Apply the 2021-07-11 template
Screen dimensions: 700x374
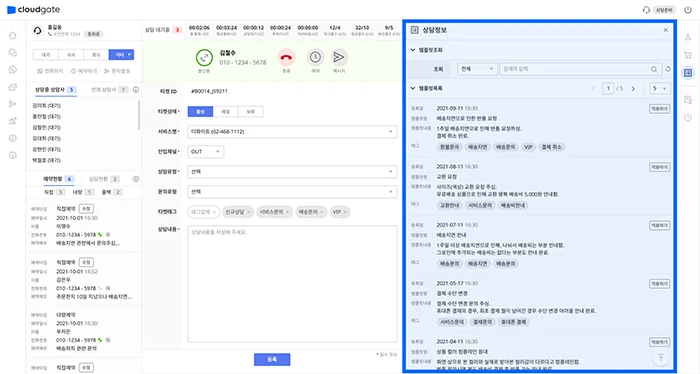click(659, 225)
